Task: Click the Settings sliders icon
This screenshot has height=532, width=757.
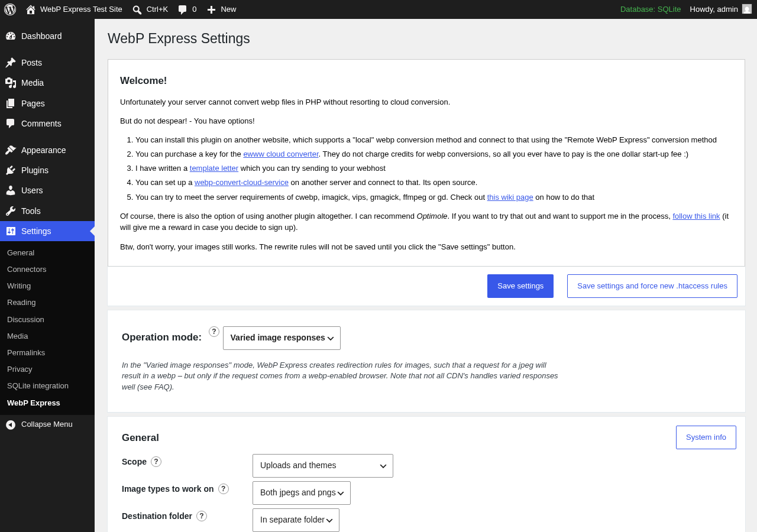Action: 11,231
